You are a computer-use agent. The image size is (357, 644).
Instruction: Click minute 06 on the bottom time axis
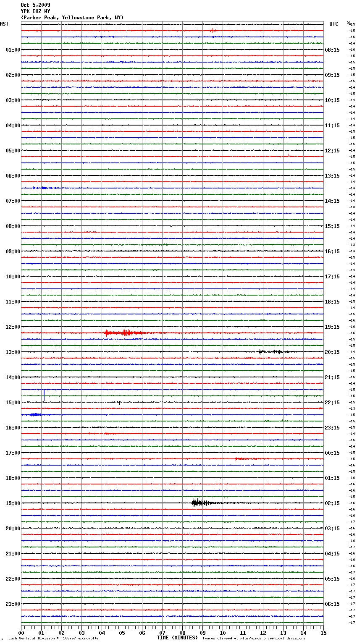click(x=142, y=633)
